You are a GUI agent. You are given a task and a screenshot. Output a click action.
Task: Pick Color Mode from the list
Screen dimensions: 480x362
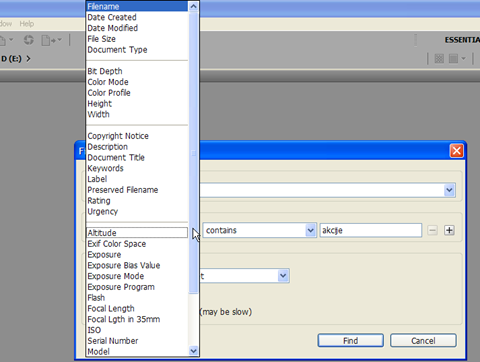137,82
